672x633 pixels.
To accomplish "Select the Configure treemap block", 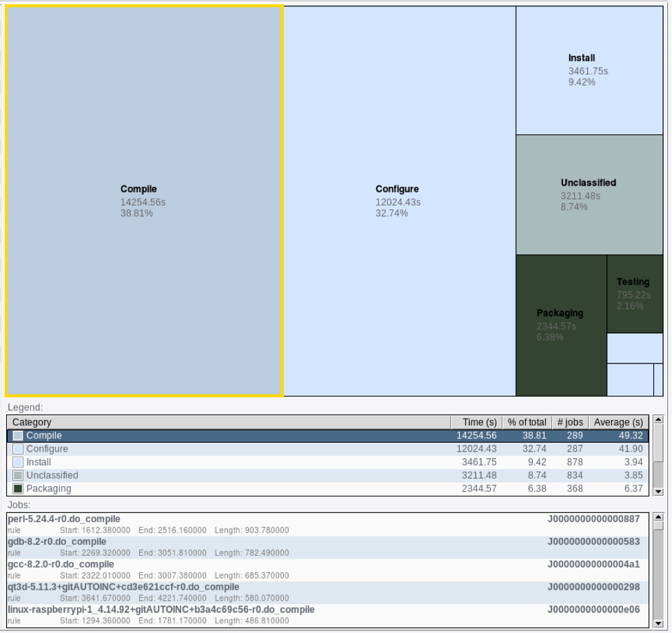I will [x=400, y=201].
